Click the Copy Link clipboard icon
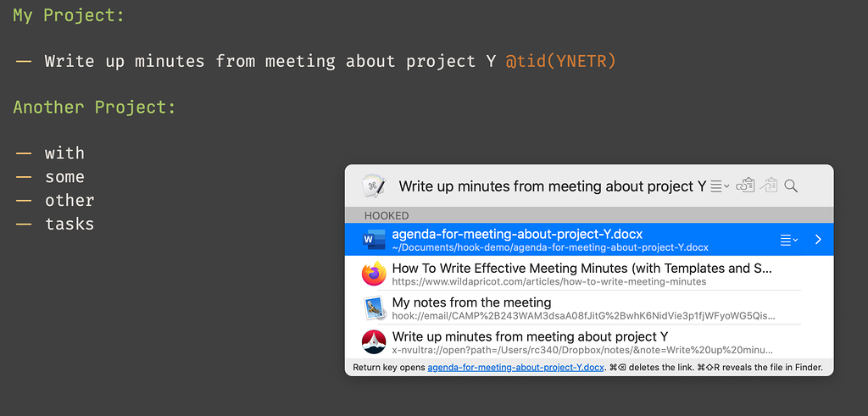The height and width of the screenshot is (416, 868). click(745, 186)
